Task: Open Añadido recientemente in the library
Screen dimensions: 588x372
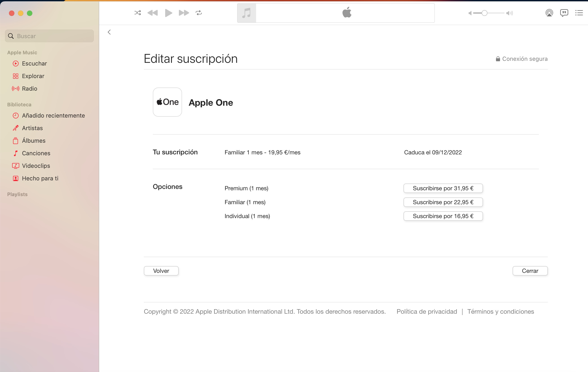Action: pyautogui.click(x=53, y=116)
